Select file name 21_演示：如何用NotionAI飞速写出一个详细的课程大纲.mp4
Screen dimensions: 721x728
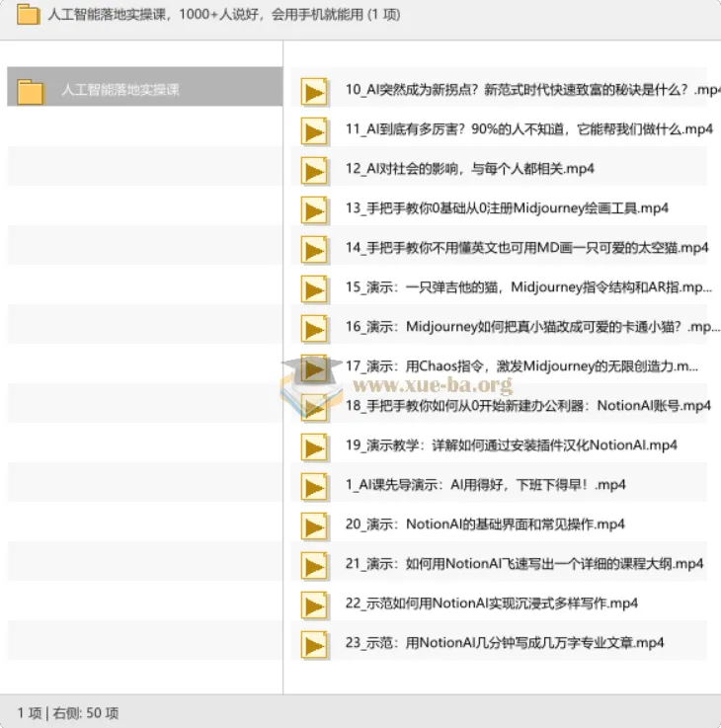click(524, 563)
